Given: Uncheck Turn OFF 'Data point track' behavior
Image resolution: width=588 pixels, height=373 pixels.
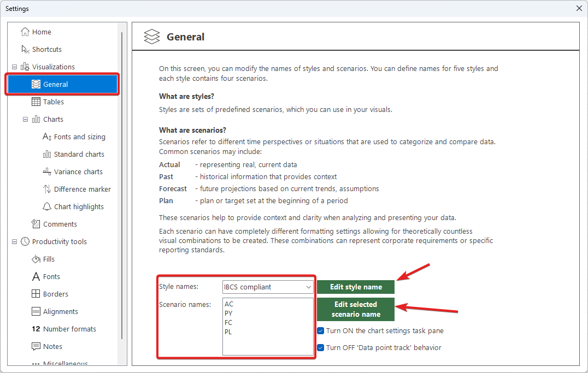Looking at the screenshot, I should [321, 348].
